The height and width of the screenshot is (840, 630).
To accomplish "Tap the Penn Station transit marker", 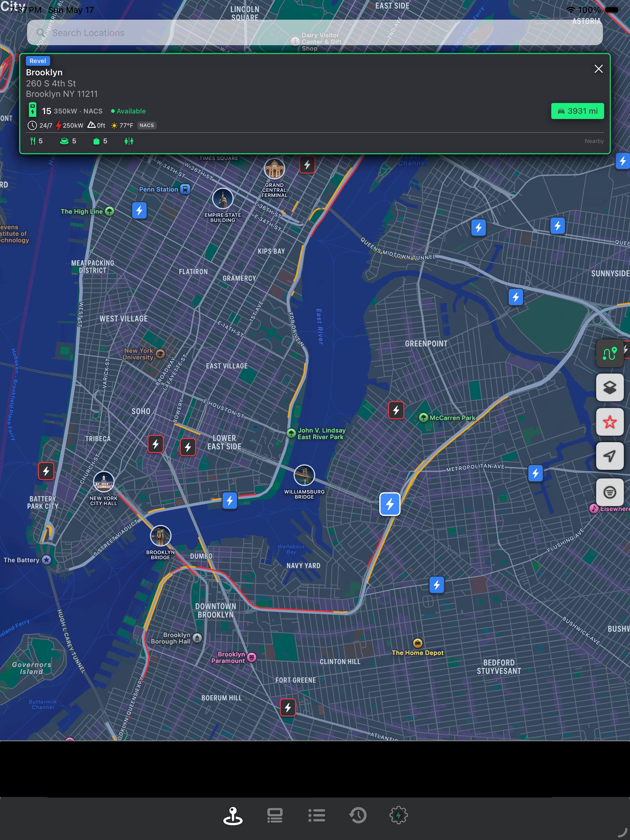I will click(185, 189).
